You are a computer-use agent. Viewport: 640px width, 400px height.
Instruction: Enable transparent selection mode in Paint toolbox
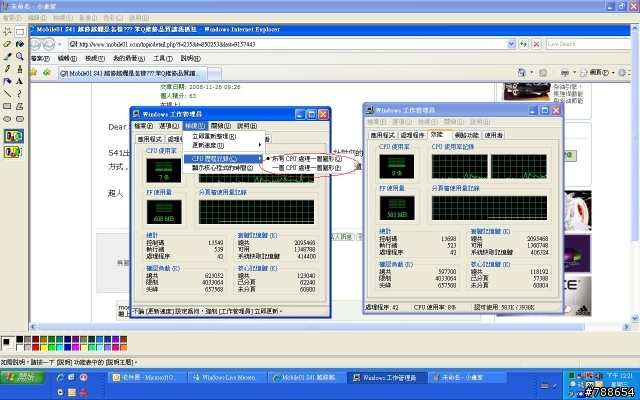[13, 152]
